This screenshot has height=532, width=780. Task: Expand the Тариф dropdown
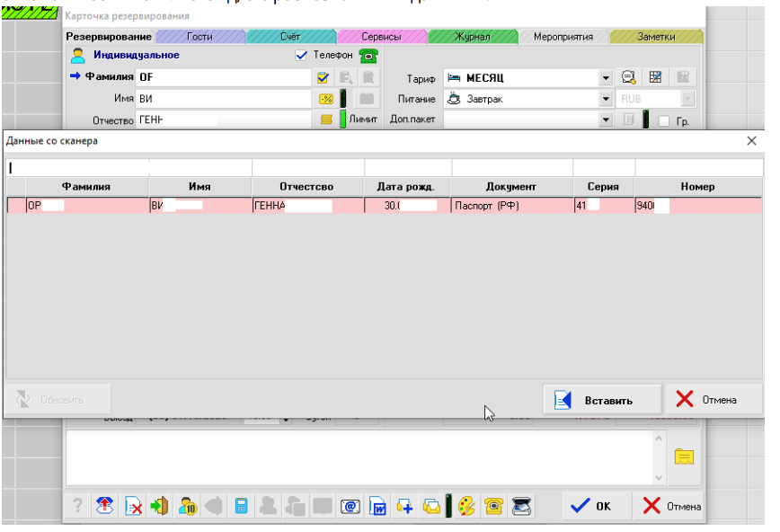605,78
